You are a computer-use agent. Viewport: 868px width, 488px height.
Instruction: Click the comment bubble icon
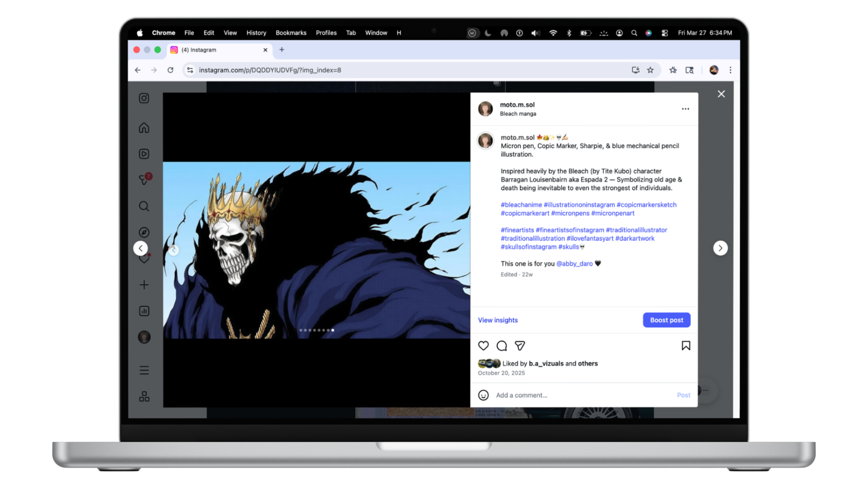pyautogui.click(x=502, y=346)
